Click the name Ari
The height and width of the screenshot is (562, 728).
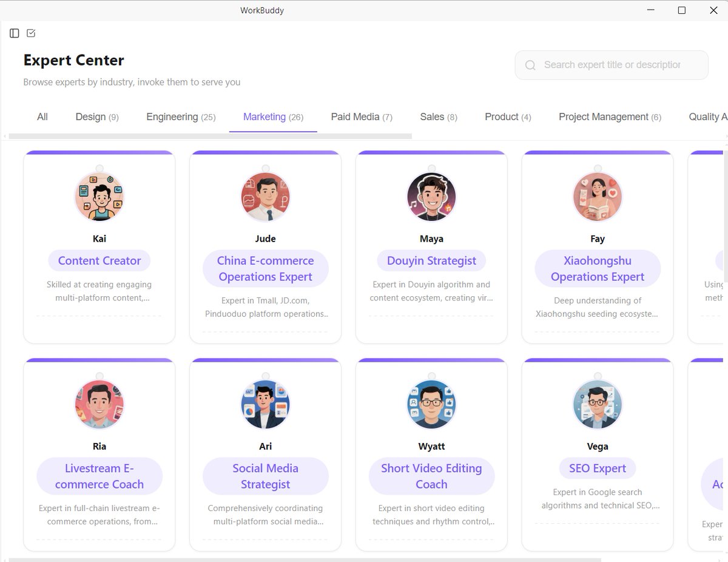[266, 447]
